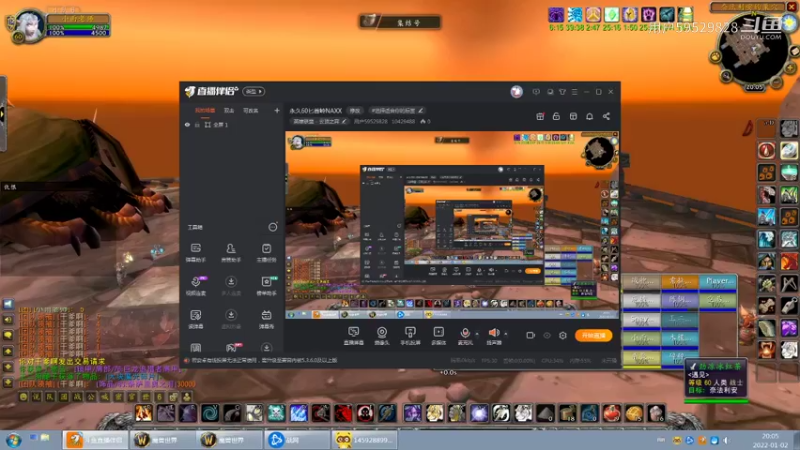Use the fire spell on action bar

[x=143, y=413]
